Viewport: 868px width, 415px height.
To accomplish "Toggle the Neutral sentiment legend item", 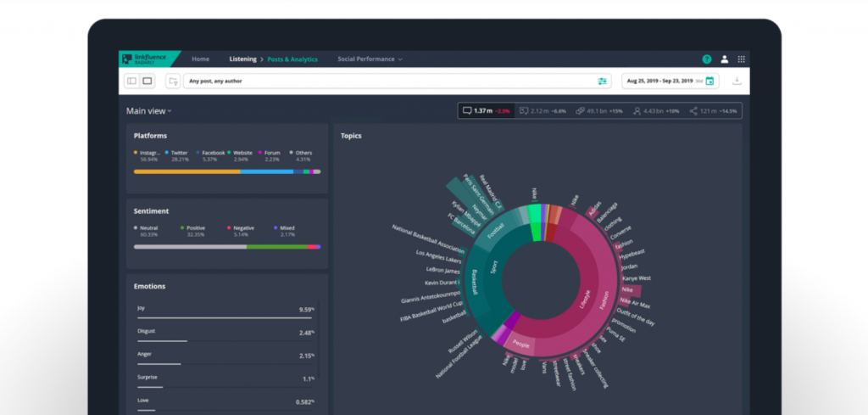I will tap(146, 231).
